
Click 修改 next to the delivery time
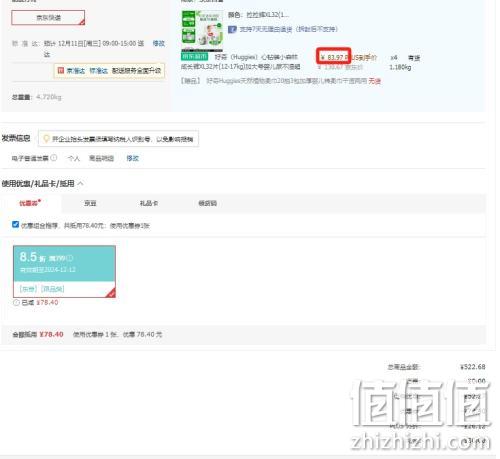pos(159,43)
